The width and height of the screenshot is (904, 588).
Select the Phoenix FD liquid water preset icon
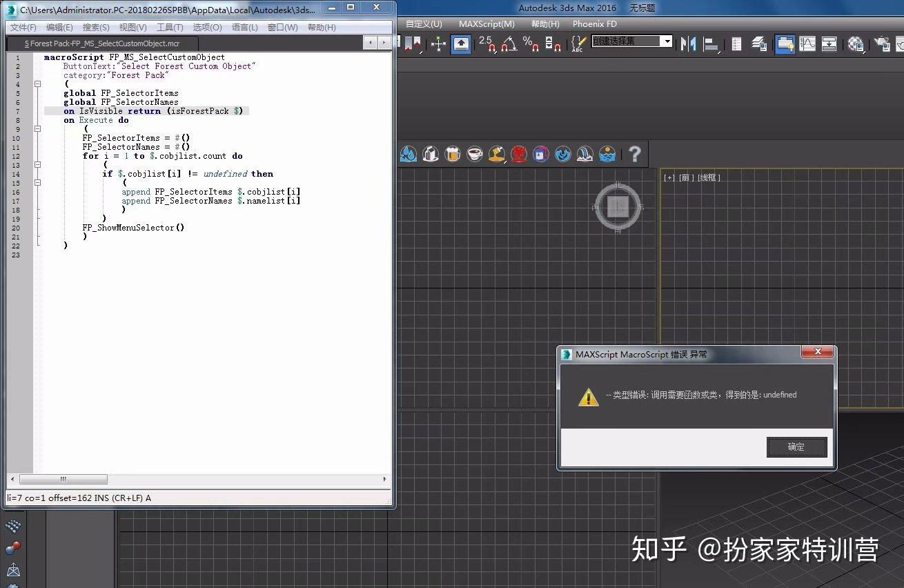point(409,154)
